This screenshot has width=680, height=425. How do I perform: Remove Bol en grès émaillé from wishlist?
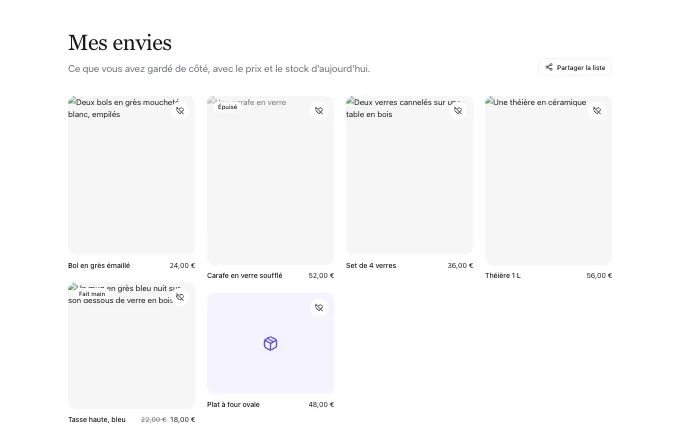180,111
